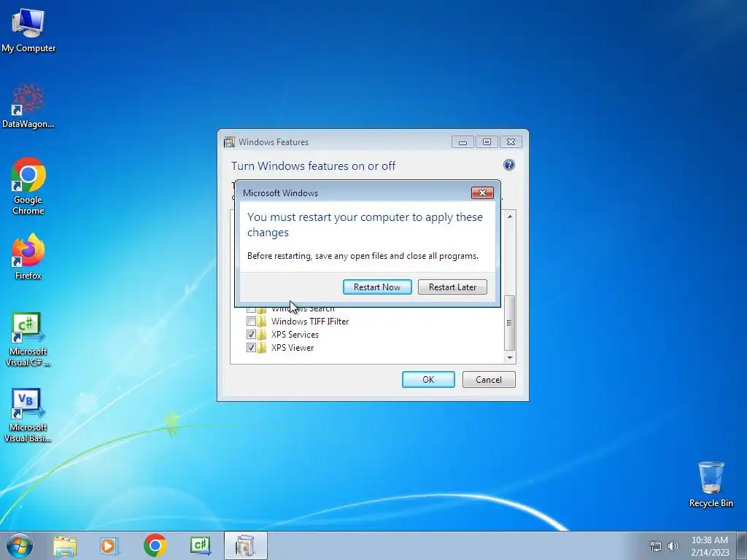Click the folder icon beside Windows TIFF IFilter

(262, 322)
